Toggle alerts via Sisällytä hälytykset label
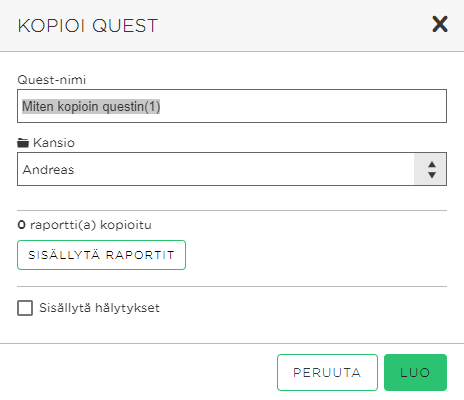This screenshot has width=464, height=400. pyautogui.click(x=99, y=308)
